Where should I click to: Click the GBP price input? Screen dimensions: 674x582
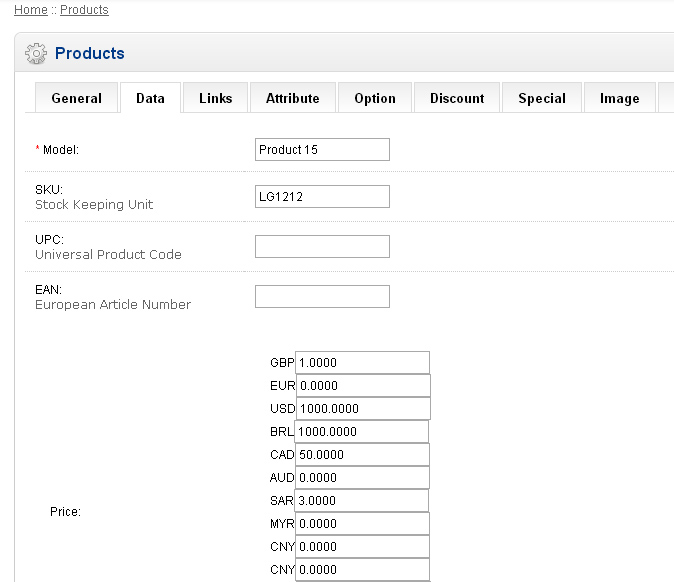(362, 363)
